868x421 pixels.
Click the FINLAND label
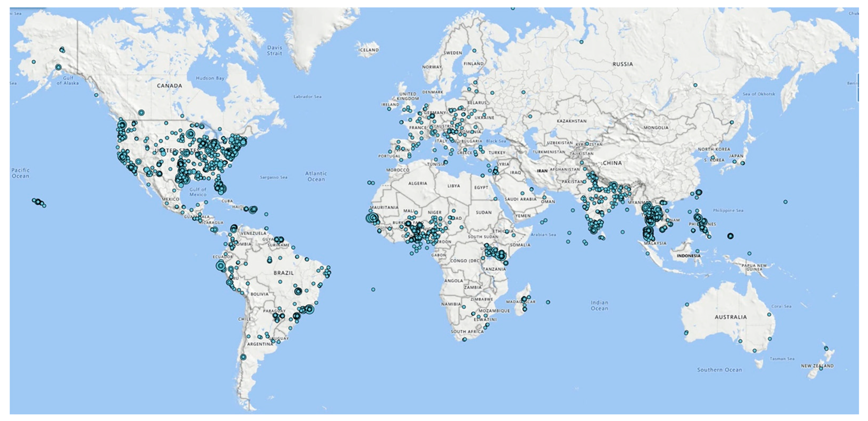click(473, 64)
